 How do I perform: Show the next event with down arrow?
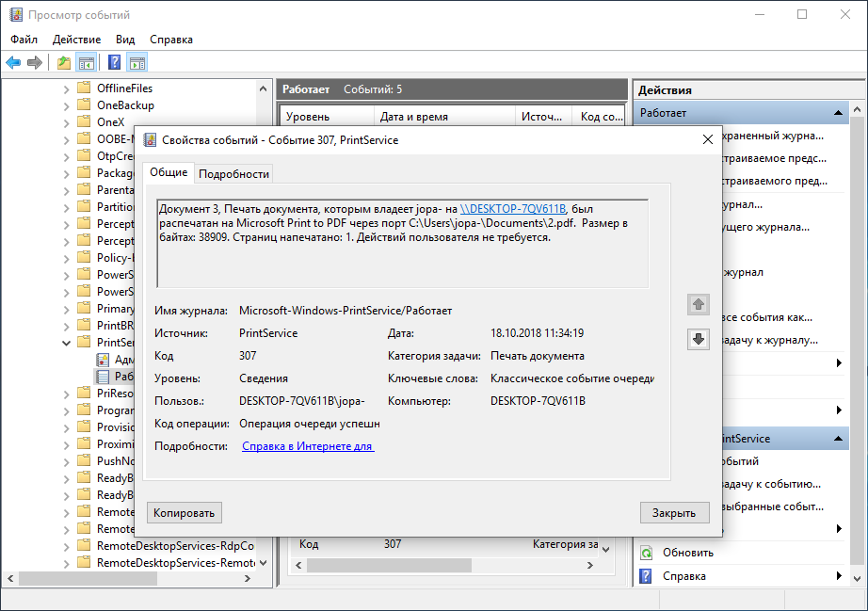698,339
